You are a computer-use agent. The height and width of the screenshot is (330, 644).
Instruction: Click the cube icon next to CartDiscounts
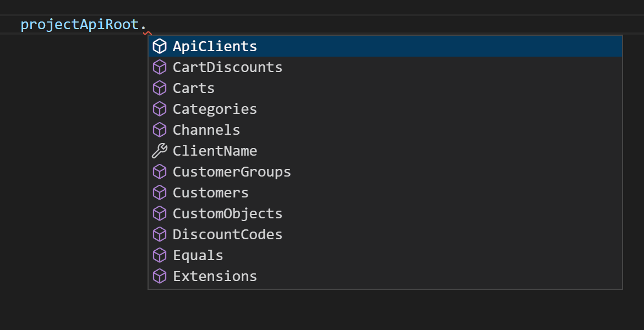tap(160, 67)
